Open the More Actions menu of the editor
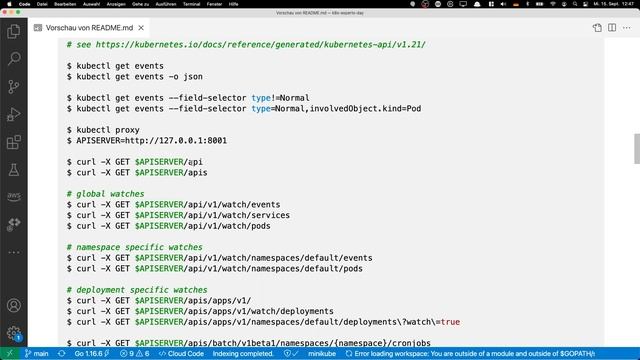The height and width of the screenshot is (360, 640). 627,28
